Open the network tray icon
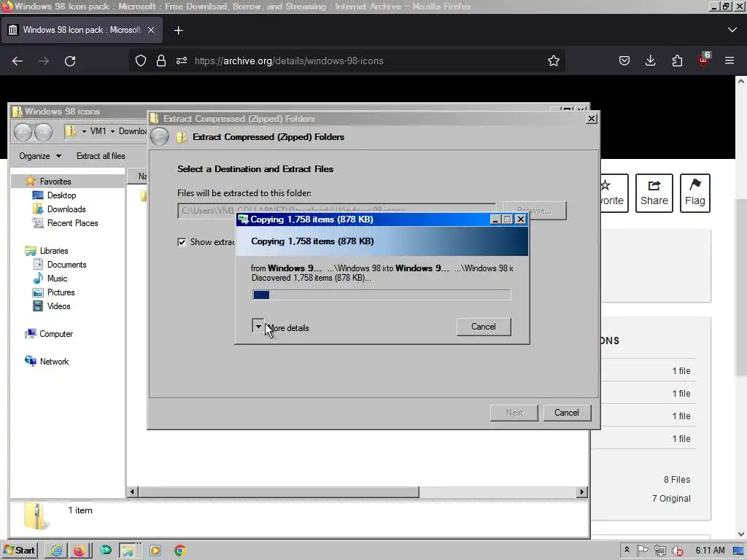This screenshot has height=560, width=747. click(659, 551)
